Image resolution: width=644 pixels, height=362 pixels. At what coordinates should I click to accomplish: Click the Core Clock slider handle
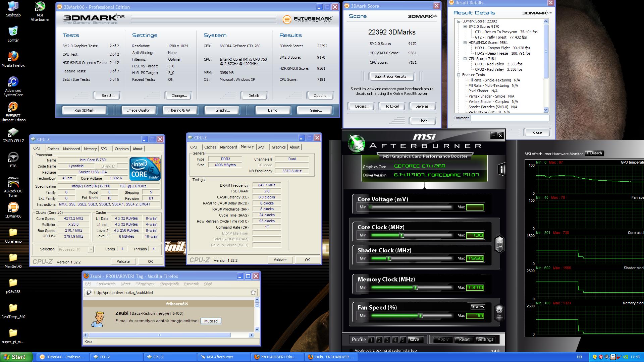coord(401,235)
